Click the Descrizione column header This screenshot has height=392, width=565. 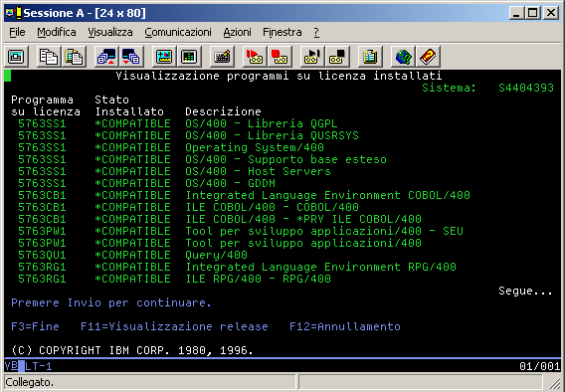pyautogui.click(x=223, y=111)
